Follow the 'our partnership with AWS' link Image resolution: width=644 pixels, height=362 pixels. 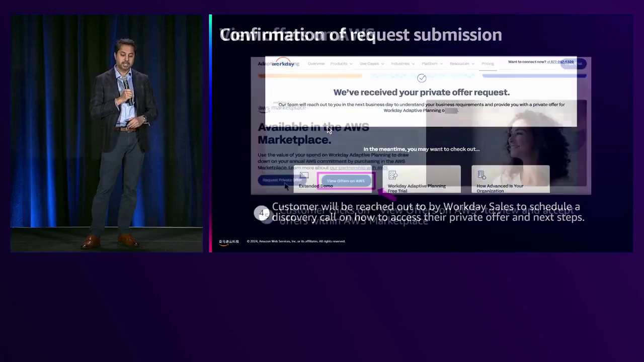click(358, 167)
